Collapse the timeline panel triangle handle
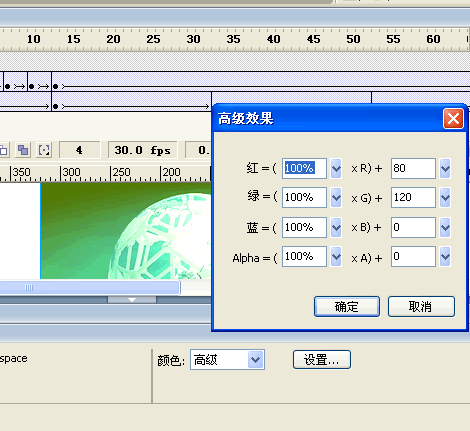The width and height of the screenshot is (470, 431). pyautogui.click(x=132, y=300)
